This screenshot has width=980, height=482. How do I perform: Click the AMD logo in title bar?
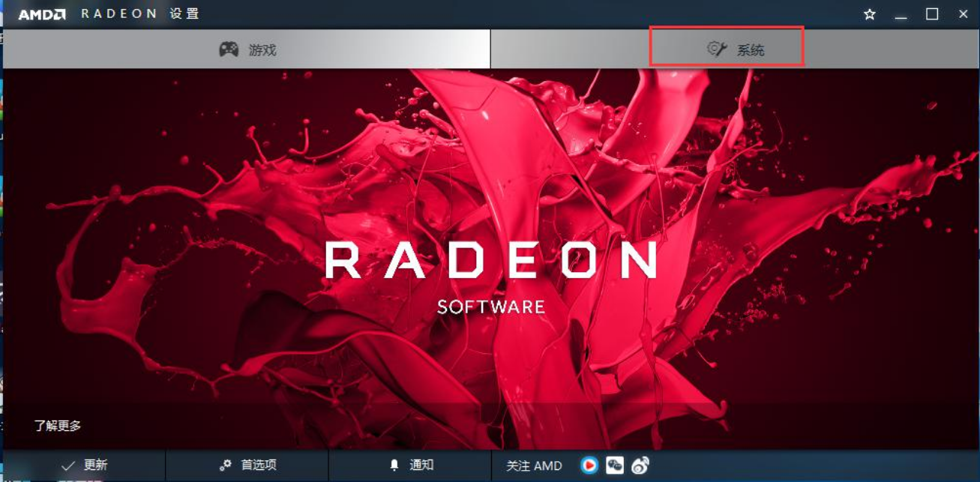42,14
